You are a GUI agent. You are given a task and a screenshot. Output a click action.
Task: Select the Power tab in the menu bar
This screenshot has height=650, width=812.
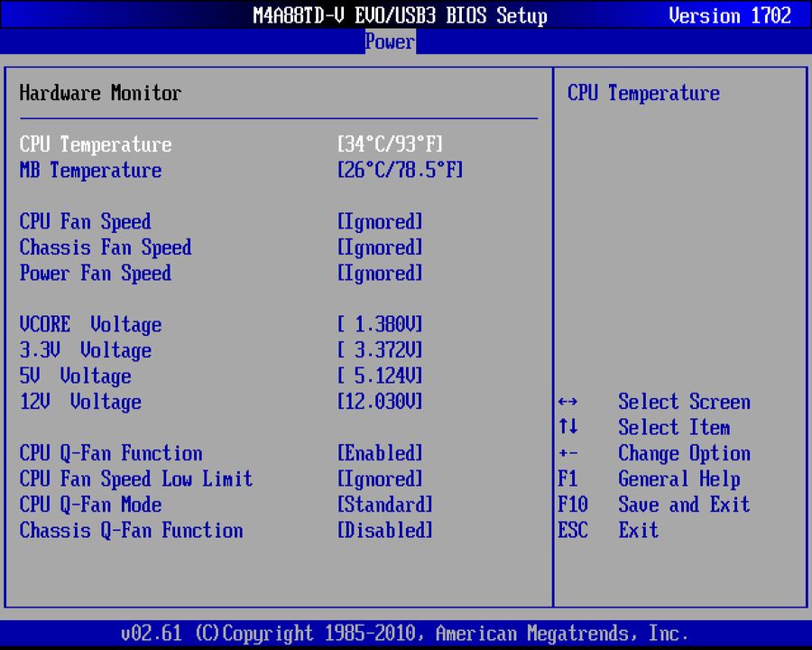[x=390, y=42]
